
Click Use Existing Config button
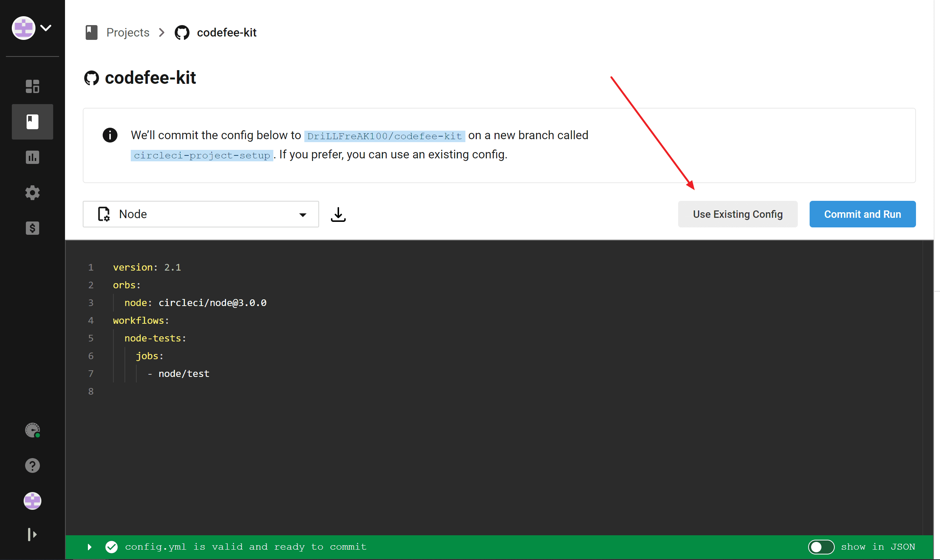(738, 214)
